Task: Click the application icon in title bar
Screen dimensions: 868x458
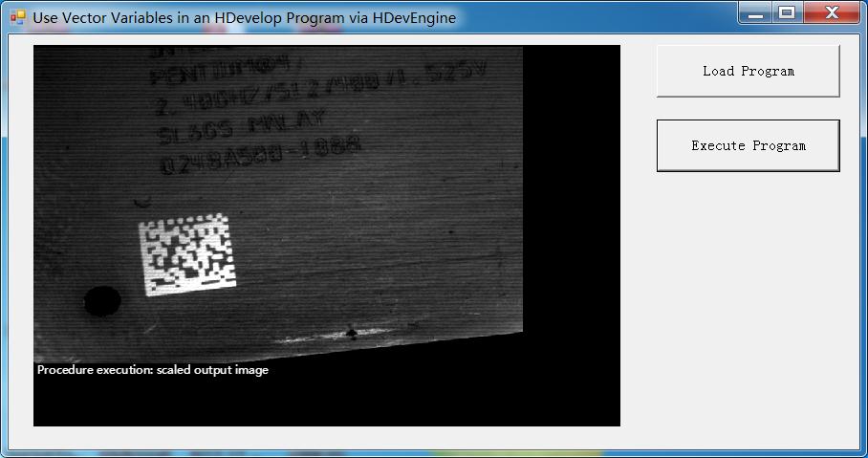Action: tap(18, 17)
